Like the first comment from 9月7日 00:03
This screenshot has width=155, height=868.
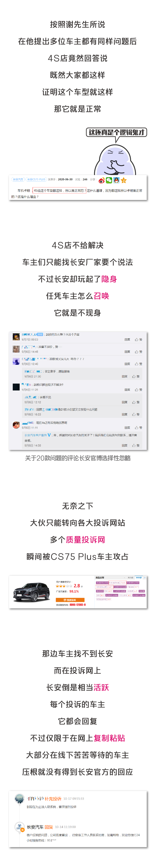(x=138, y=339)
